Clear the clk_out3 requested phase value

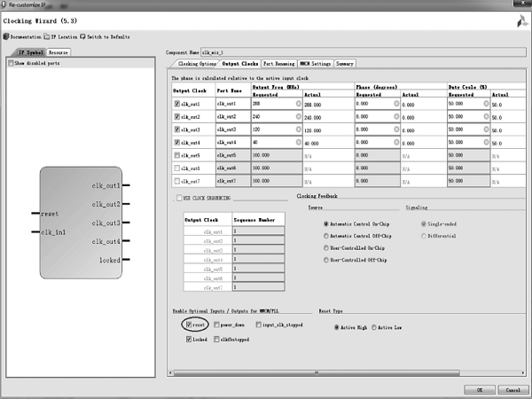395,129
